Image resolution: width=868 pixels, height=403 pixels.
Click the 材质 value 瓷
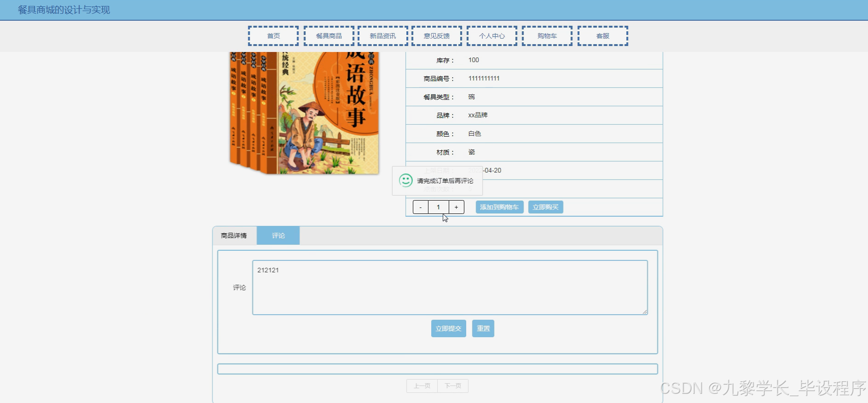coord(471,152)
